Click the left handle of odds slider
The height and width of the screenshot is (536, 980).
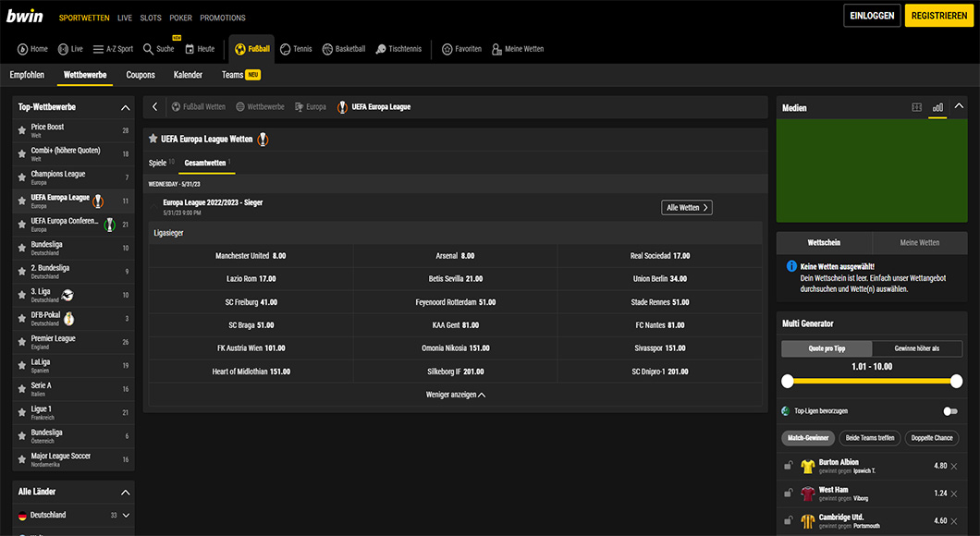788,381
